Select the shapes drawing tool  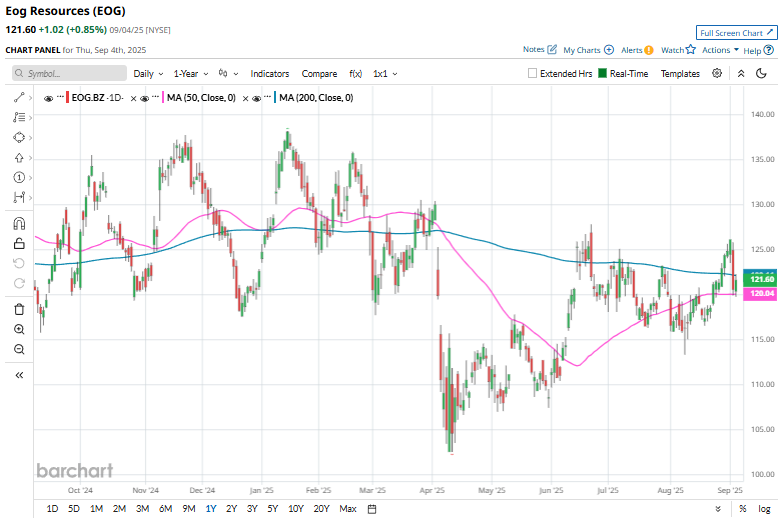19,138
